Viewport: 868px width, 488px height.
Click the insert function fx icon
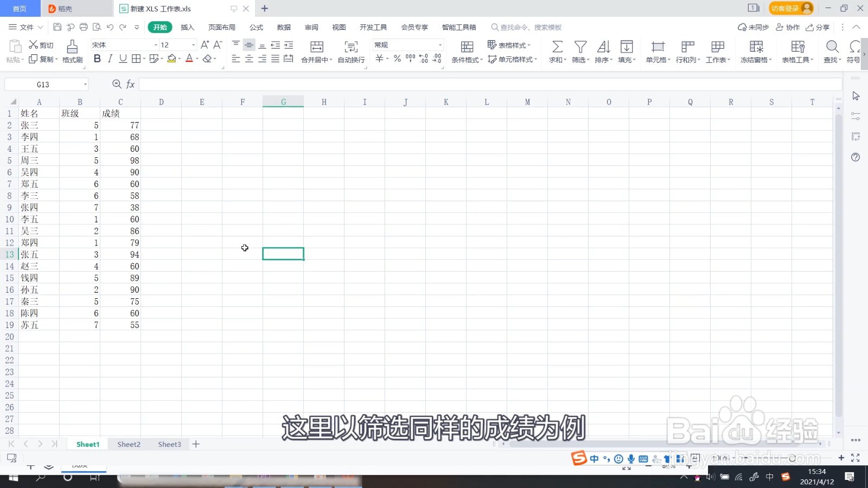click(130, 84)
